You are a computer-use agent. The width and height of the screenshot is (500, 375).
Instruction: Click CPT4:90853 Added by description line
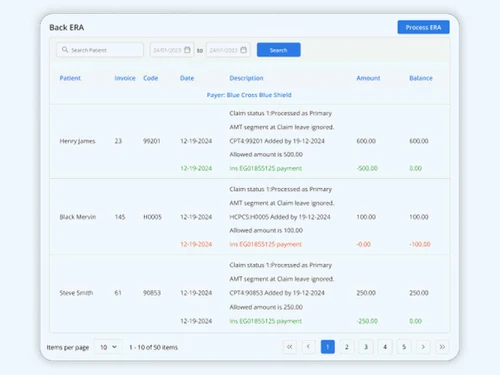(x=277, y=293)
